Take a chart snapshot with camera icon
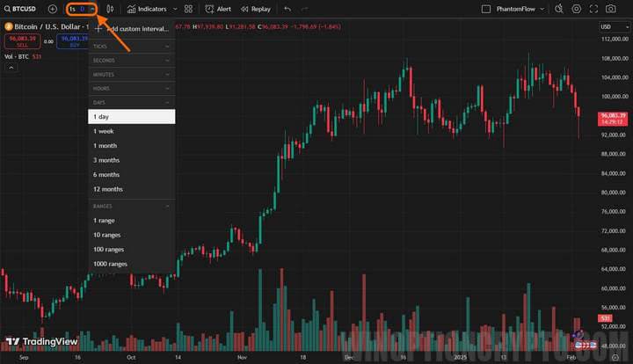The width and height of the screenshot is (633, 364). click(610, 9)
